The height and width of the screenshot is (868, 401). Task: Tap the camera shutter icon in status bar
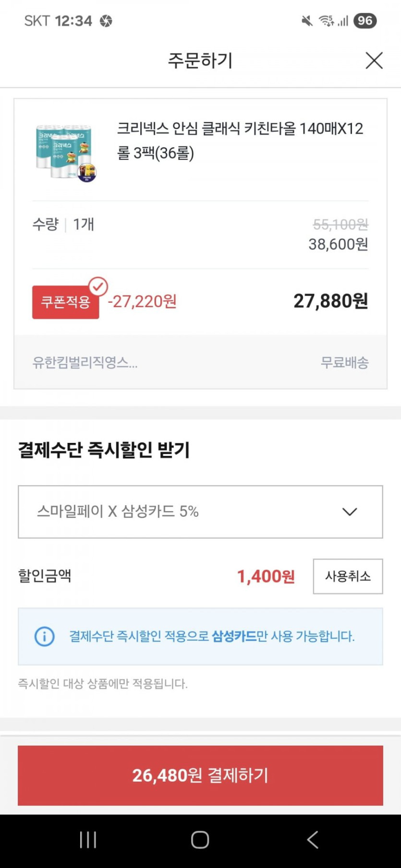[x=106, y=21]
